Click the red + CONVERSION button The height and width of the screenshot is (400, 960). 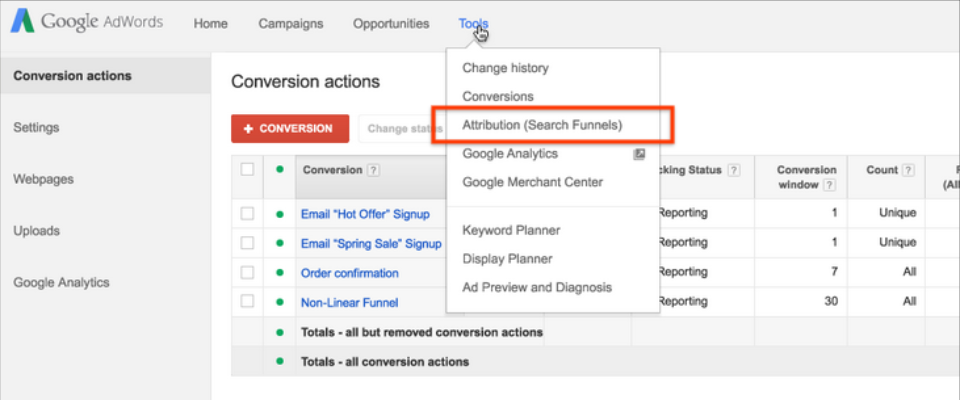click(290, 129)
